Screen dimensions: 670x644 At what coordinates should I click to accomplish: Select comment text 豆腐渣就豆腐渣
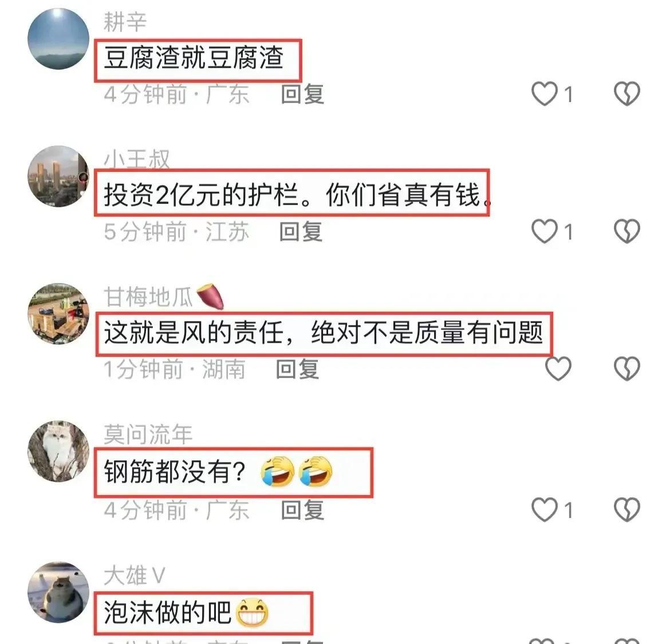tap(194, 58)
